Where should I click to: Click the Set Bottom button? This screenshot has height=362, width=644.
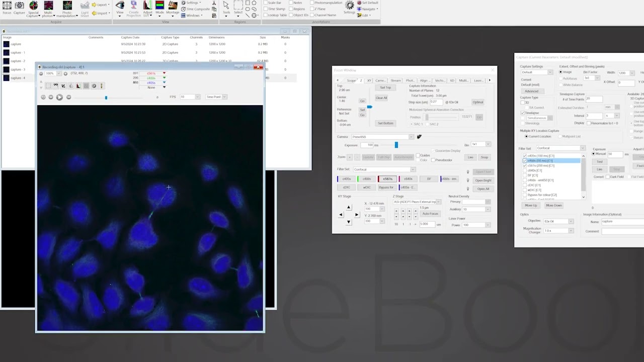[x=385, y=123]
